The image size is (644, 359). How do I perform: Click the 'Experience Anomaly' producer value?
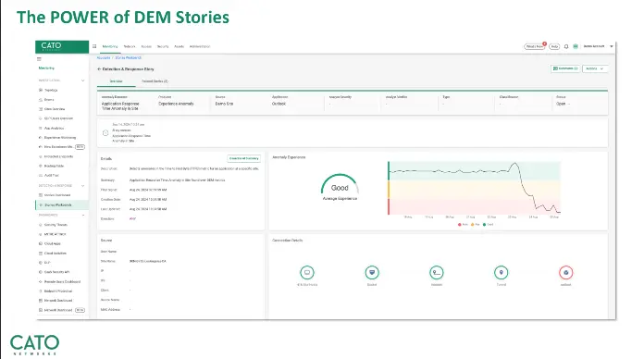(x=176, y=104)
